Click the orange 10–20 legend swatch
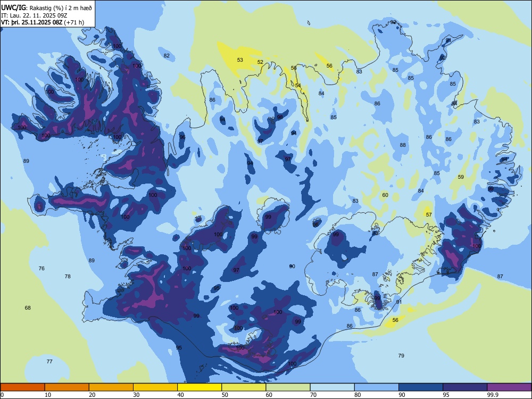 pyautogui.click(x=67, y=387)
